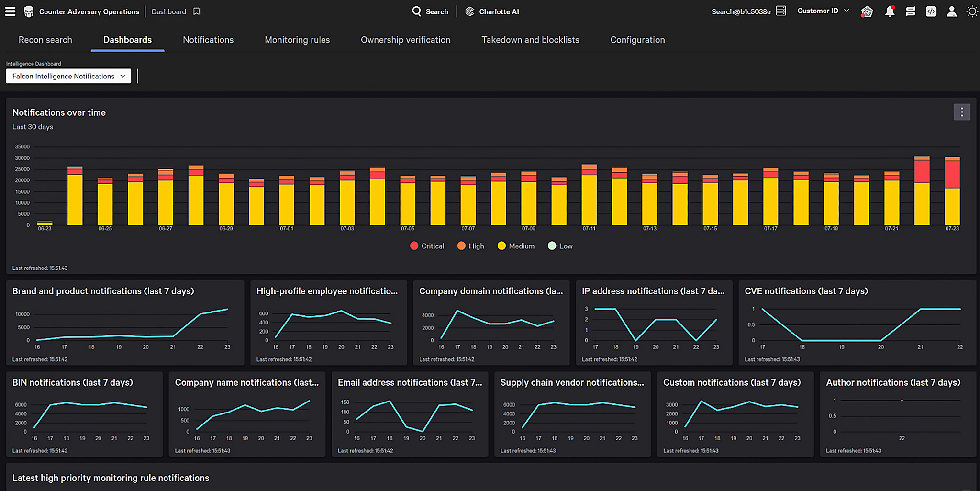Expand the Customer ID dropdown
Viewport: 980px width, 491px height.
(823, 11)
